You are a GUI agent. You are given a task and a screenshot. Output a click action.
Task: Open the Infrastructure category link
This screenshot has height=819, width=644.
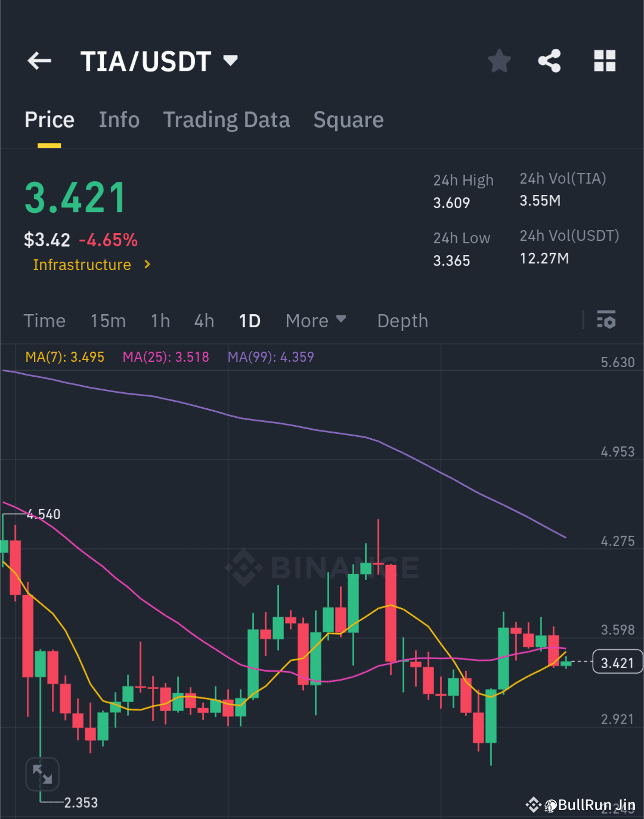coord(82,265)
